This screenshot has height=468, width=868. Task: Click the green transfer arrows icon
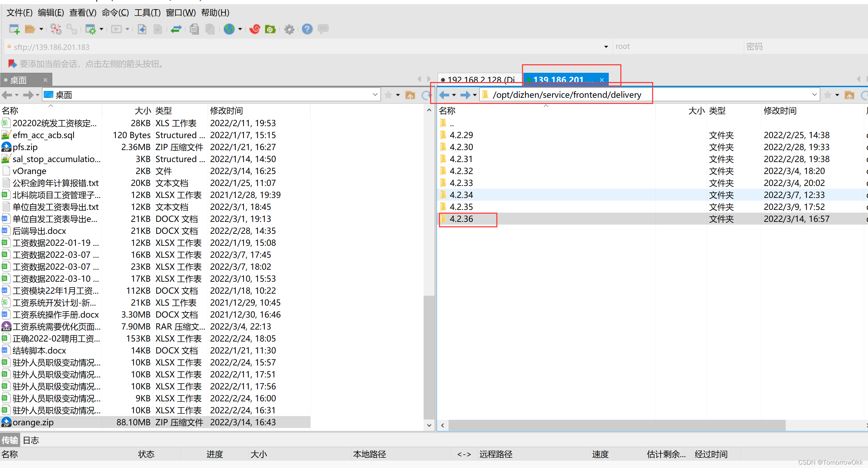[x=176, y=29]
